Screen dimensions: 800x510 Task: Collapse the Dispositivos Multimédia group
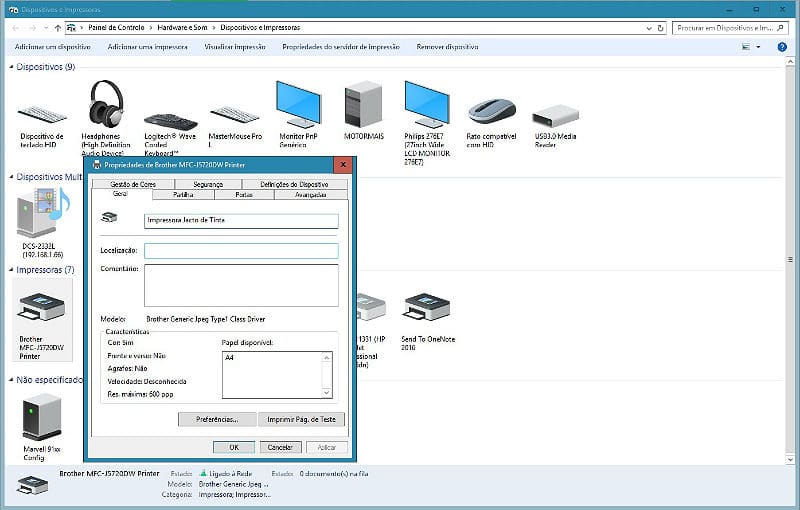(x=11, y=176)
